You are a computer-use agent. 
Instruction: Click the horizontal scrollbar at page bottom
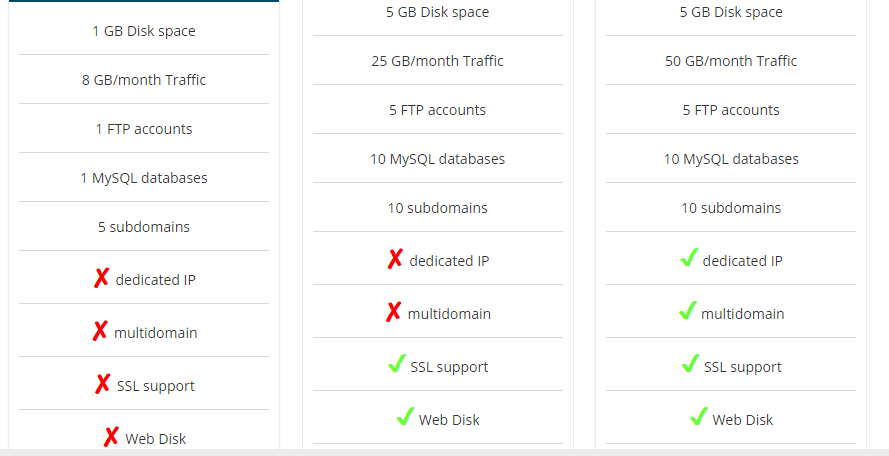pyautogui.click(x=444, y=453)
